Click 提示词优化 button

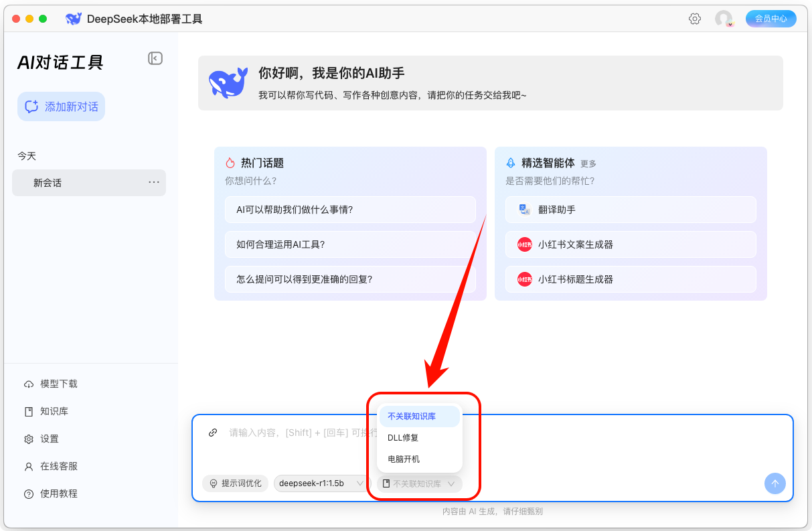coord(236,483)
